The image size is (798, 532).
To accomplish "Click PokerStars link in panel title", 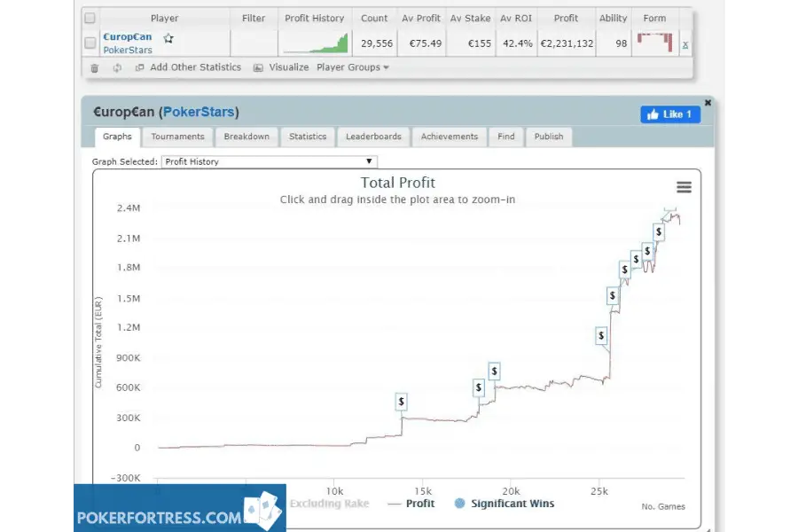I will [199, 112].
